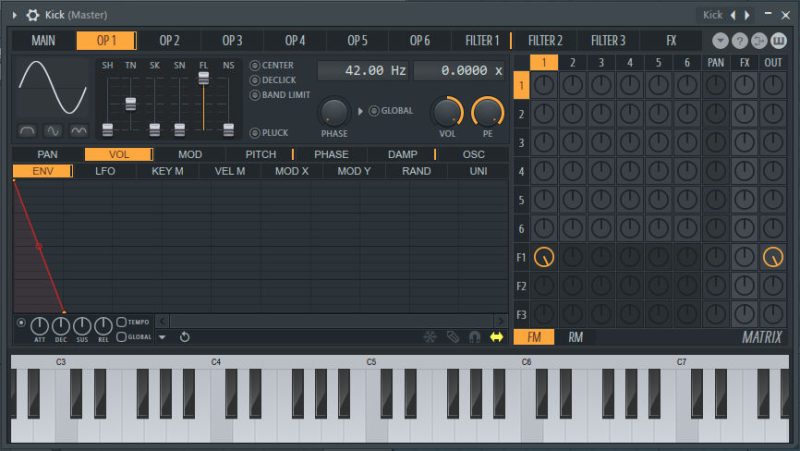Screen dimensions: 800x451
Task: Enable the DECLICK option
Action: [272, 80]
